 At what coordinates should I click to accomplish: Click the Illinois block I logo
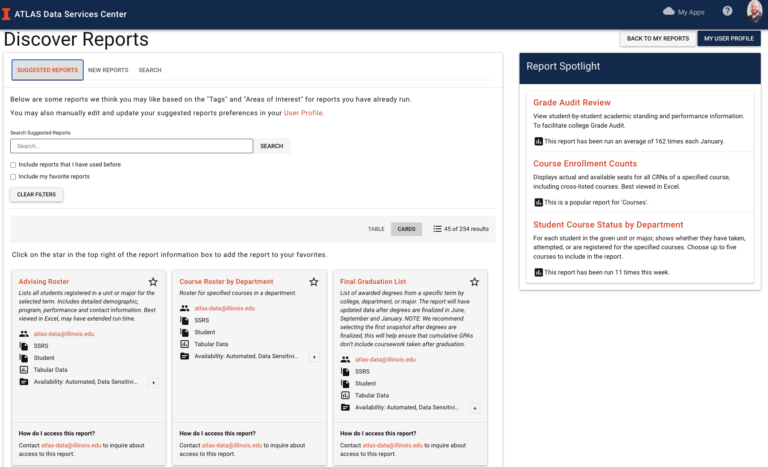tap(6, 14)
